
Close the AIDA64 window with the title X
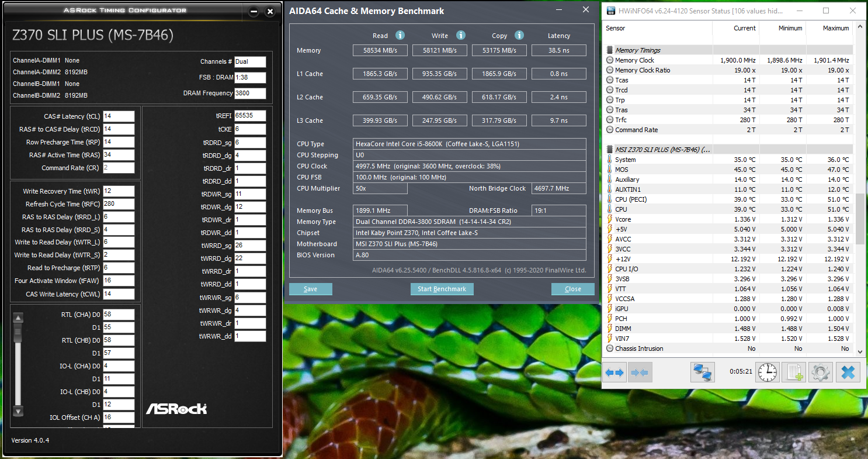[x=586, y=10]
